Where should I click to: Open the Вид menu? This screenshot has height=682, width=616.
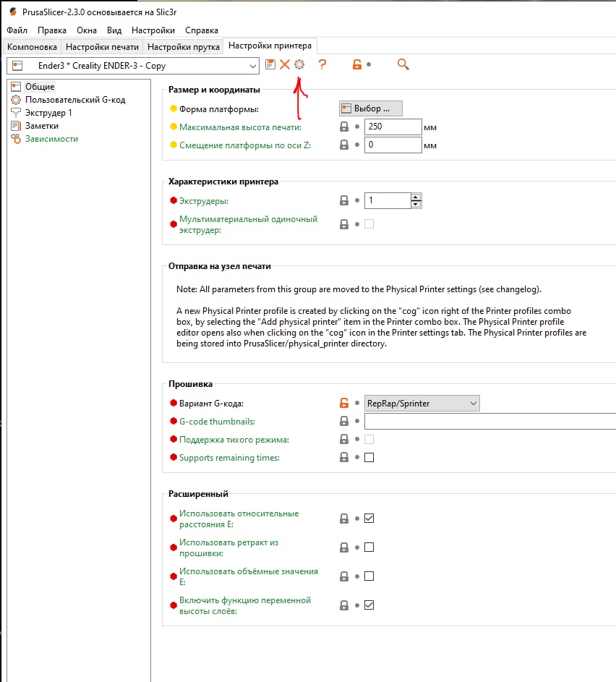[x=114, y=30]
